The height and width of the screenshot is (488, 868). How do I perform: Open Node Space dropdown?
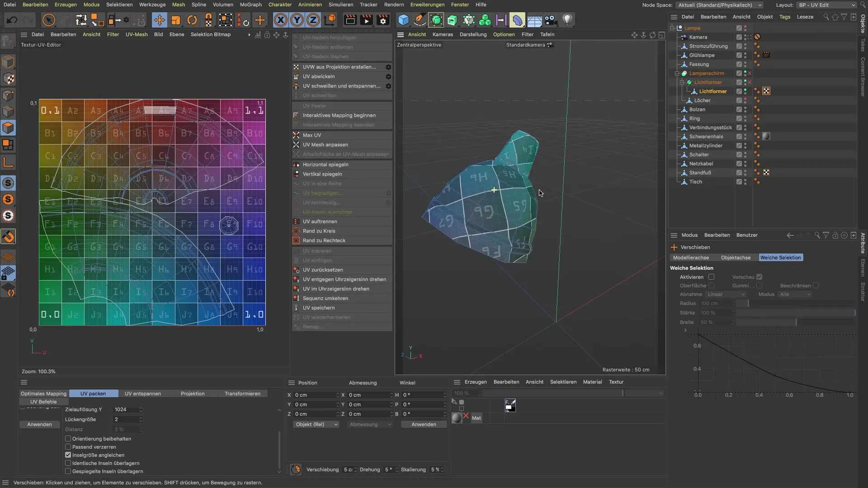(720, 5)
